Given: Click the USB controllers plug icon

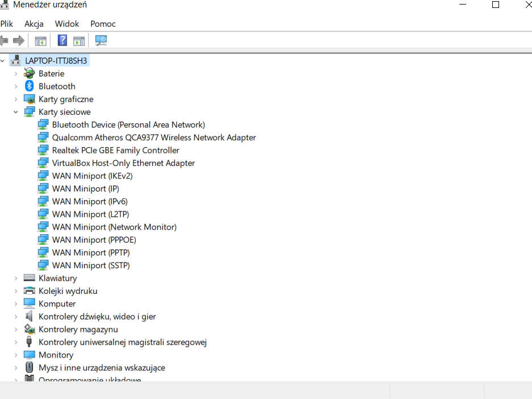Looking at the screenshot, I should point(29,342).
